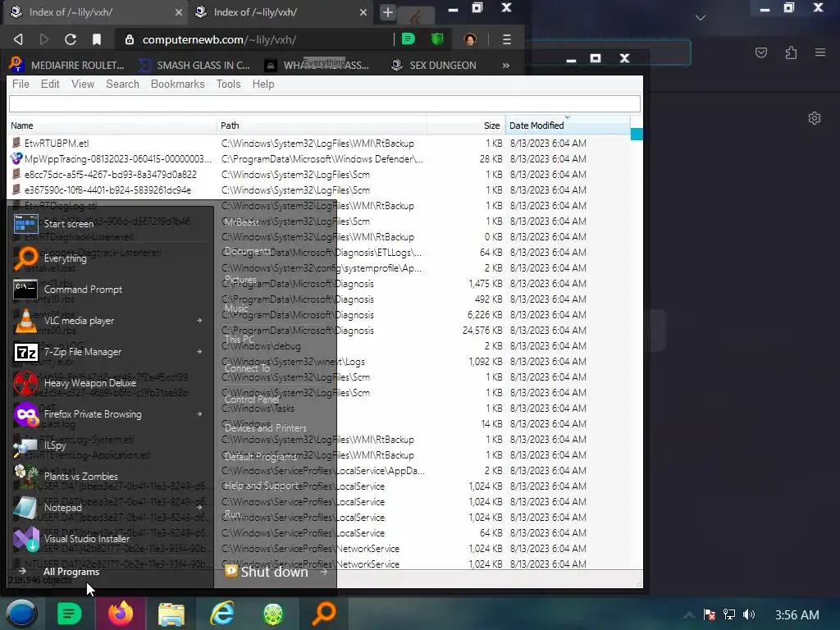Open Control Panel from start menu
The height and width of the screenshot is (630, 840).
click(x=252, y=399)
